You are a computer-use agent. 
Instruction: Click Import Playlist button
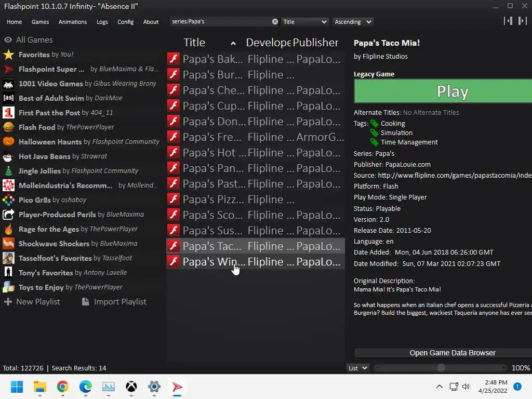pyautogui.click(x=114, y=302)
